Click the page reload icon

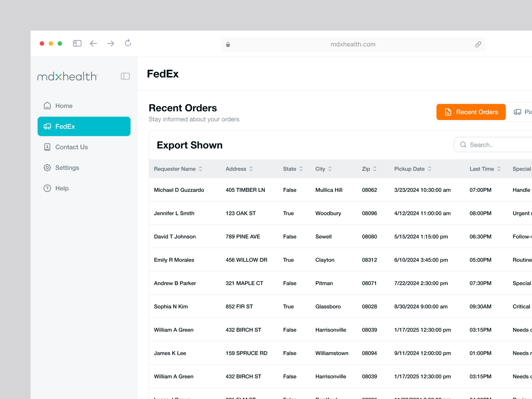127,43
